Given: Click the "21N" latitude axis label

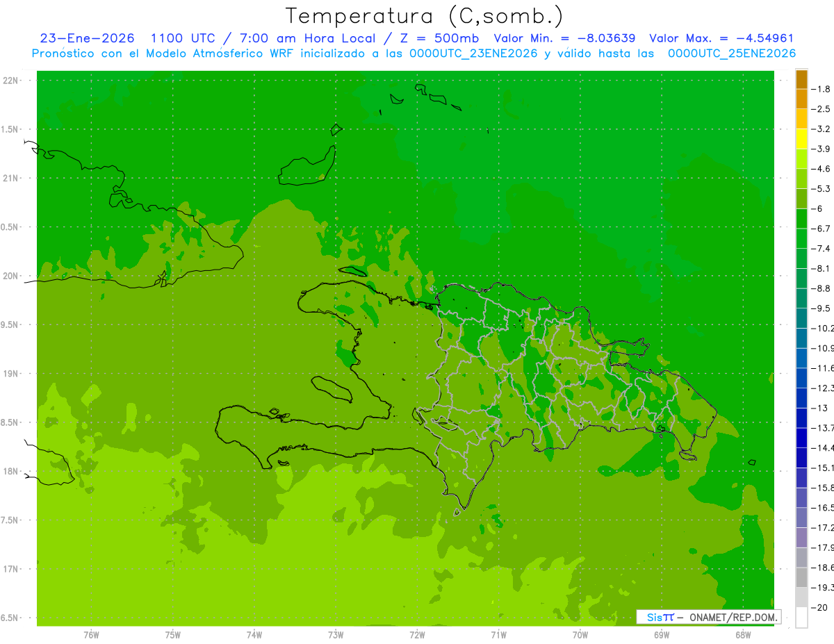Looking at the screenshot, I should click(x=11, y=178).
